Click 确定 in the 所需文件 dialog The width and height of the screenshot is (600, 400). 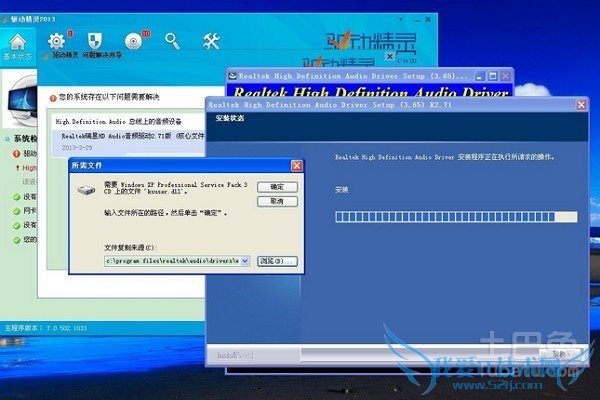pos(277,187)
